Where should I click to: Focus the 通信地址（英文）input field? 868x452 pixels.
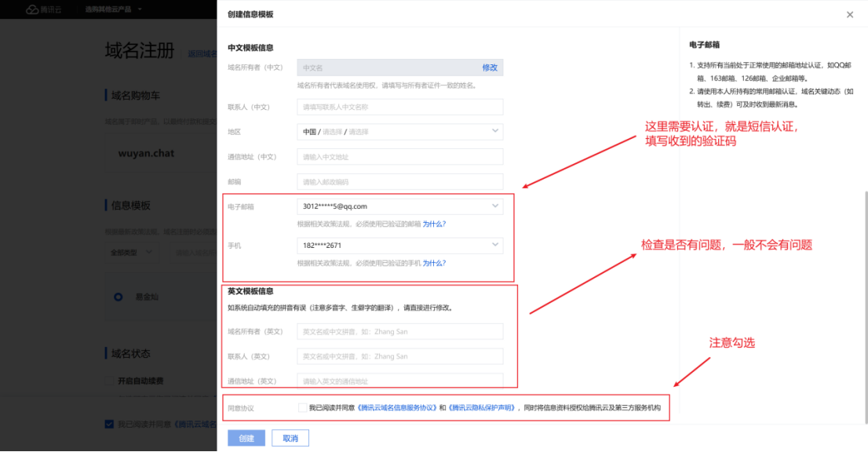pos(399,381)
